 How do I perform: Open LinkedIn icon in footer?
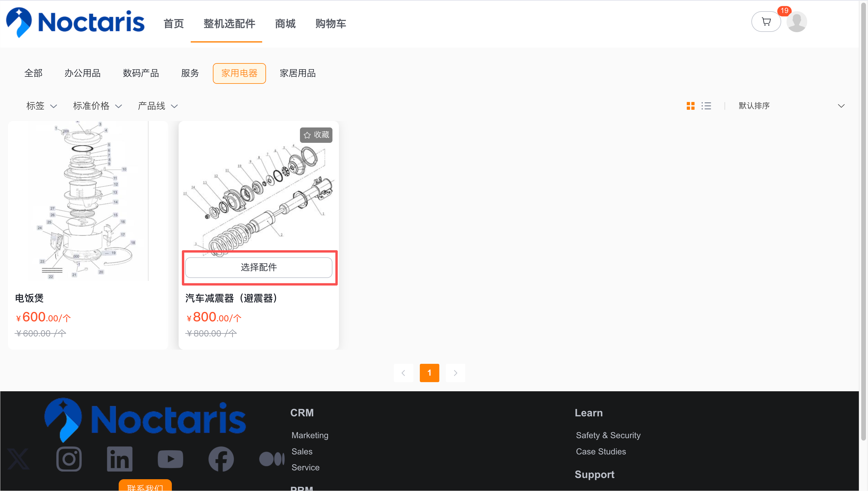[x=119, y=459]
